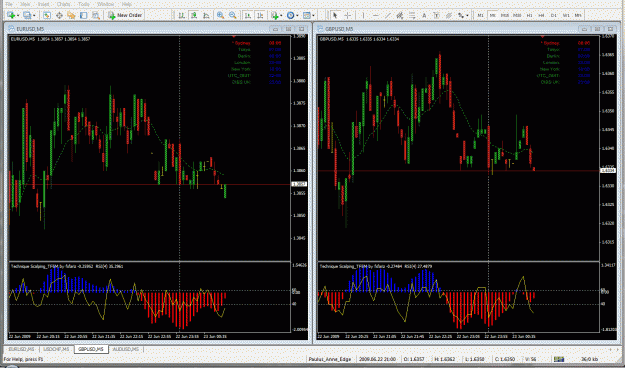Image resolution: width=625 pixels, height=368 pixels.
Task: Switch to the AUDUSD,M5 chart tab
Action: coord(126,349)
